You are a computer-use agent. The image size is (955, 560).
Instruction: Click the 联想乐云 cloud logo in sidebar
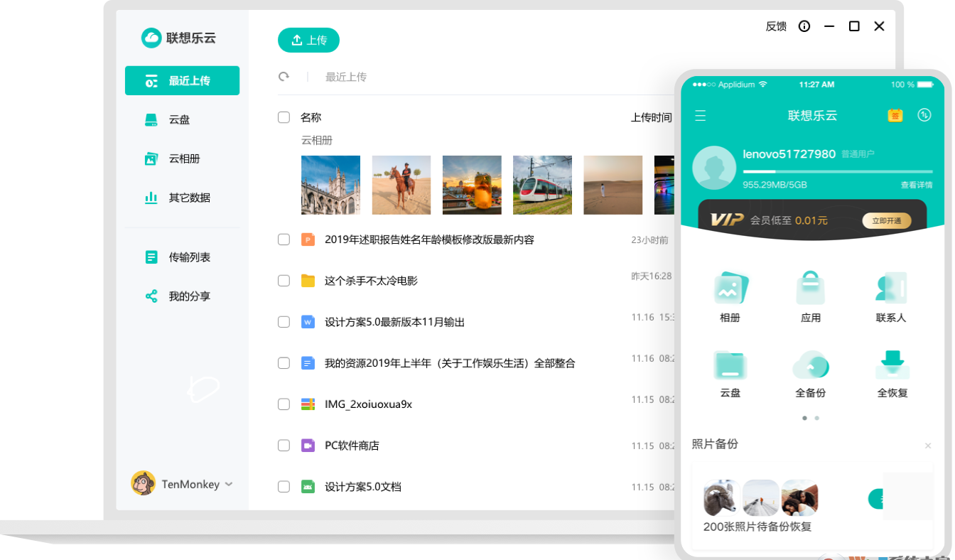point(151,38)
